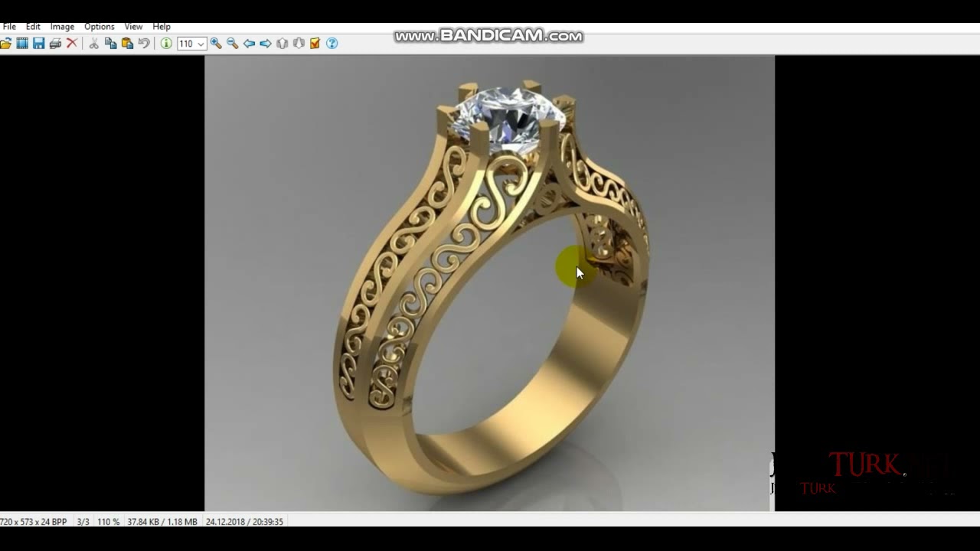This screenshot has width=980, height=551.
Task: Open the Edit menu
Action: pyautogui.click(x=33, y=26)
